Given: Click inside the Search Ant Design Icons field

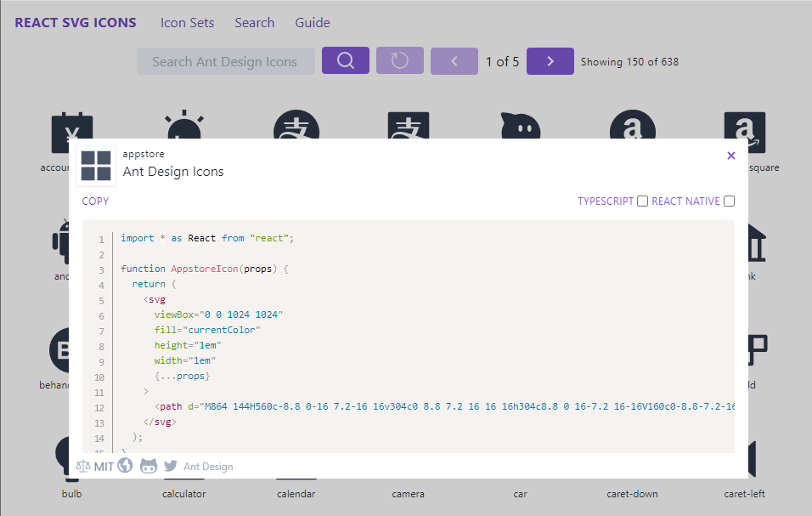Looking at the screenshot, I should tap(225, 60).
